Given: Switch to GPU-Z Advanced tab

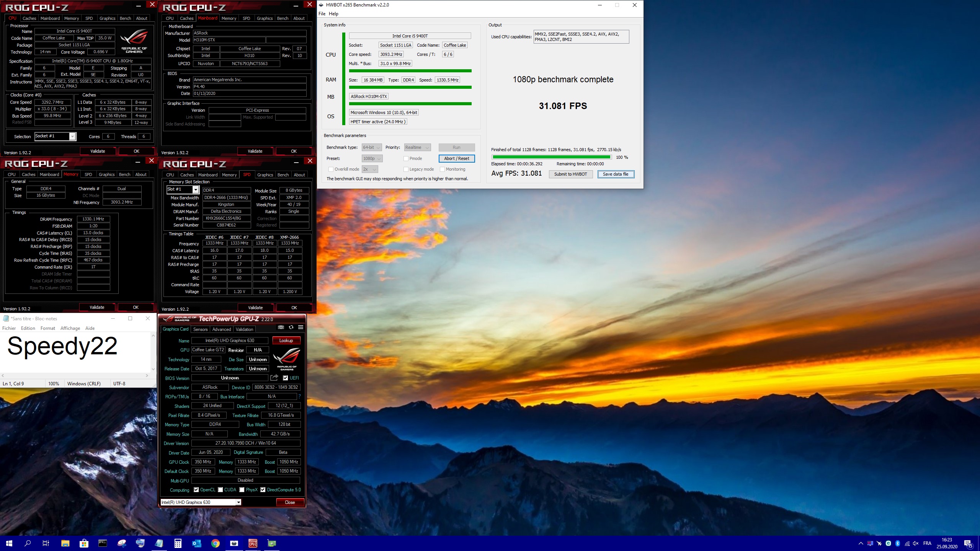Looking at the screenshot, I should pyautogui.click(x=222, y=329).
